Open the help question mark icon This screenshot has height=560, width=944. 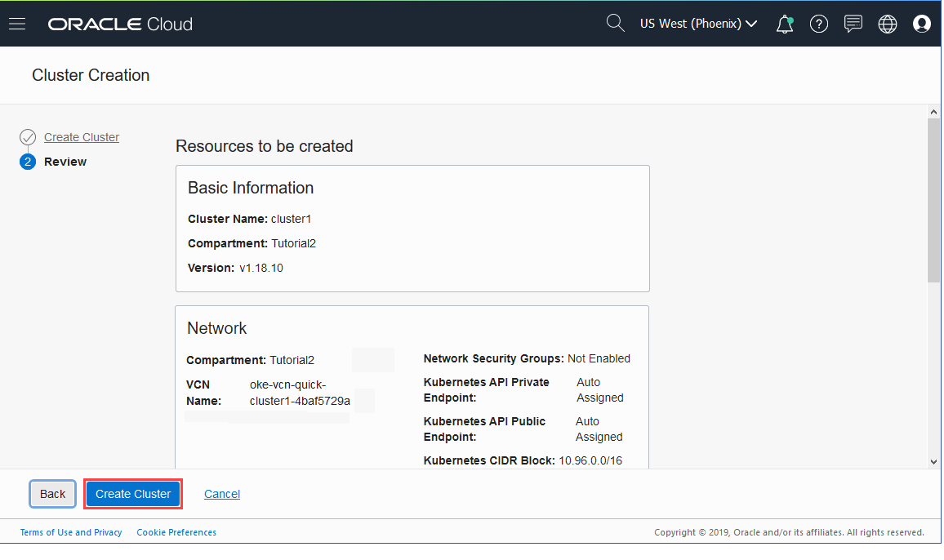tap(819, 24)
